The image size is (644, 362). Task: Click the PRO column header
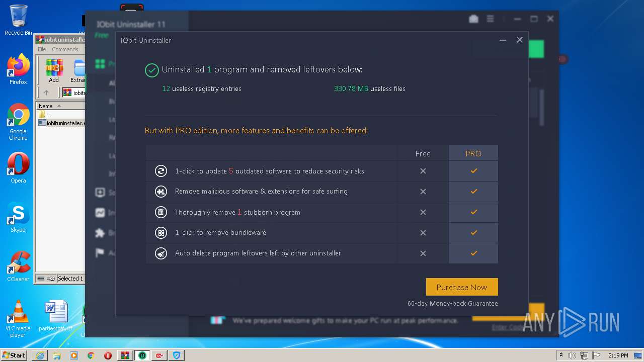[473, 153]
